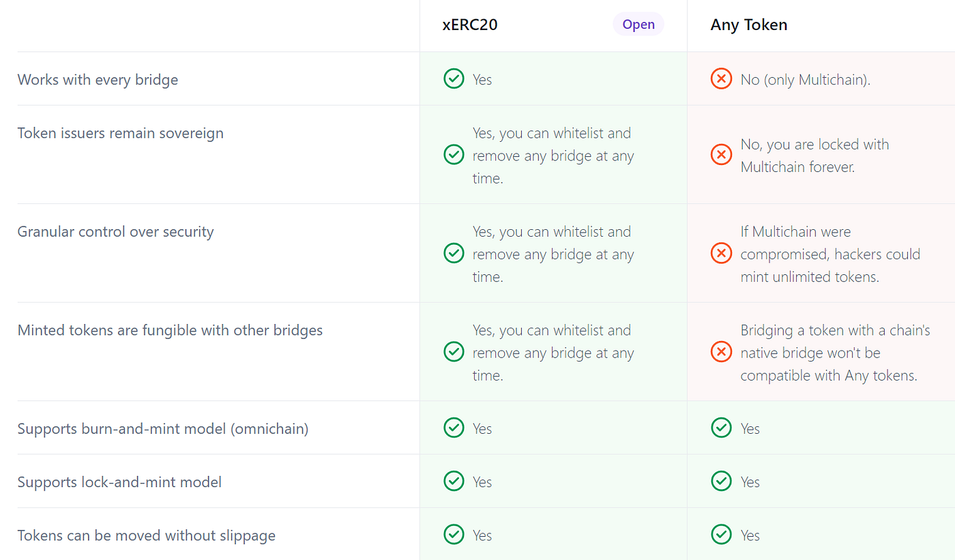Click the red X icon beside 'hackers could mint unlimited tokens'
955x560 pixels.
coord(721,254)
